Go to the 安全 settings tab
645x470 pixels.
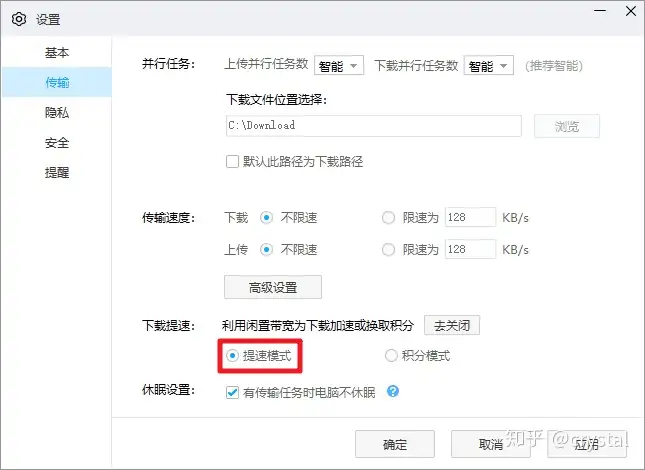click(57, 143)
